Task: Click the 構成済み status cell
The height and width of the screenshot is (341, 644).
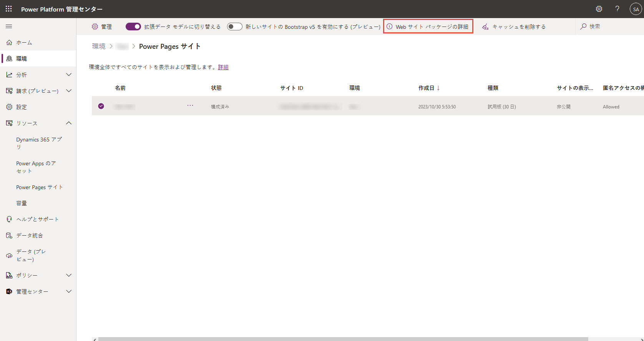Action: (x=220, y=107)
